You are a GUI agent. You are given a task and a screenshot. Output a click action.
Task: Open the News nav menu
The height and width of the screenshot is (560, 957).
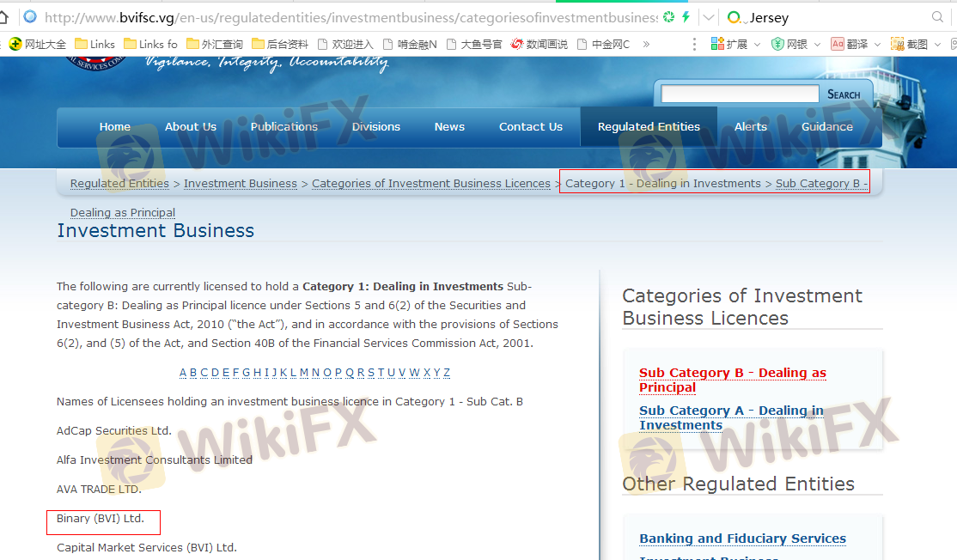point(450,127)
